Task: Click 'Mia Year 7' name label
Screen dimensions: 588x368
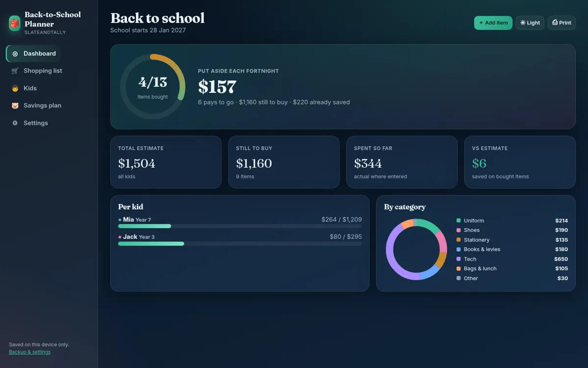Action: 137,219
